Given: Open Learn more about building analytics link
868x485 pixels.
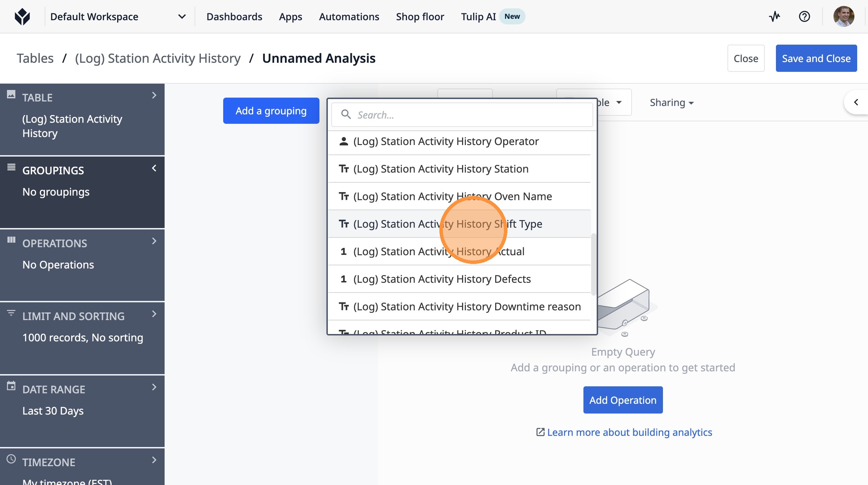Looking at the screenshot, I should (x=629, y=432).
